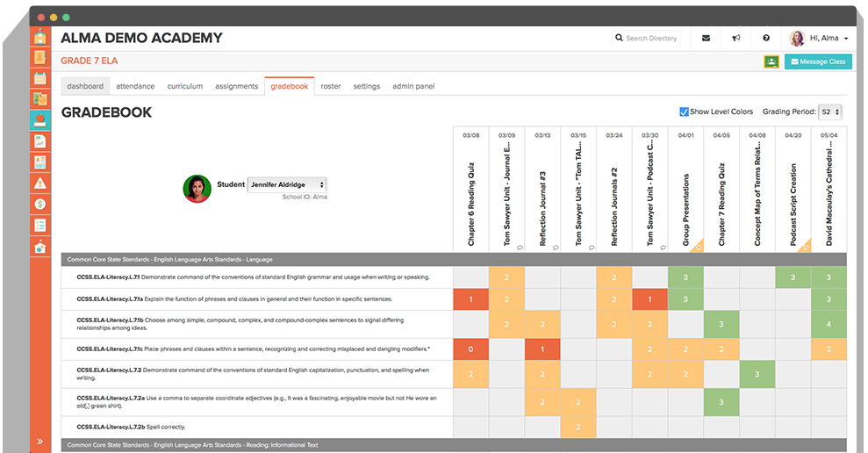Open the mail envelope icon in header
This screenshot has width=868, height=453.
pyautogui.click(x=707, y=39)
